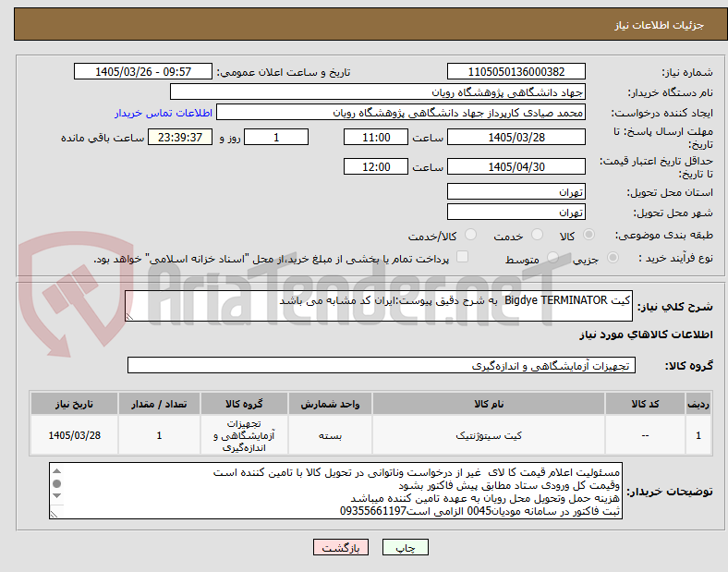Click the item code cell showing --
The image size is (728, 572).
pyautogui.click(x=645, y=435)
